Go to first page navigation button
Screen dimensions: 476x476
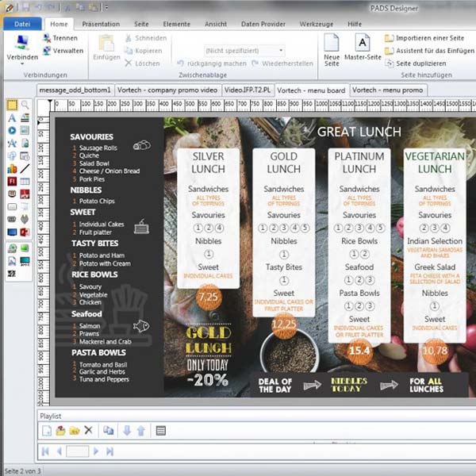click(45, 451)
